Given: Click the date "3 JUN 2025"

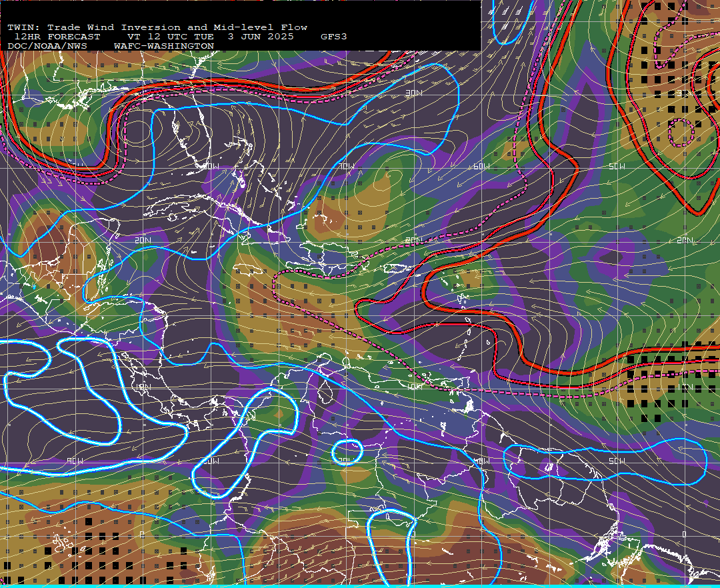Looking at the screenshot, I should click(261, 37).
